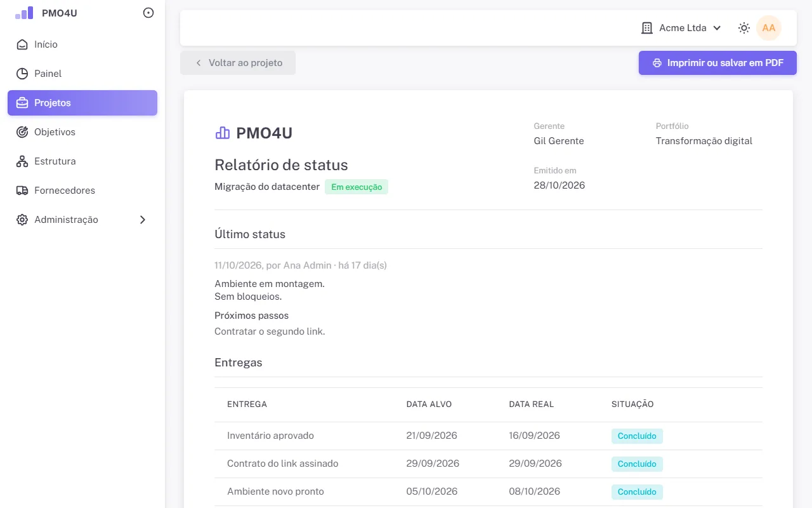Click the 11/10/2026, por Ana Admin line
The image size is (812, 508).
tap(301, 265)
